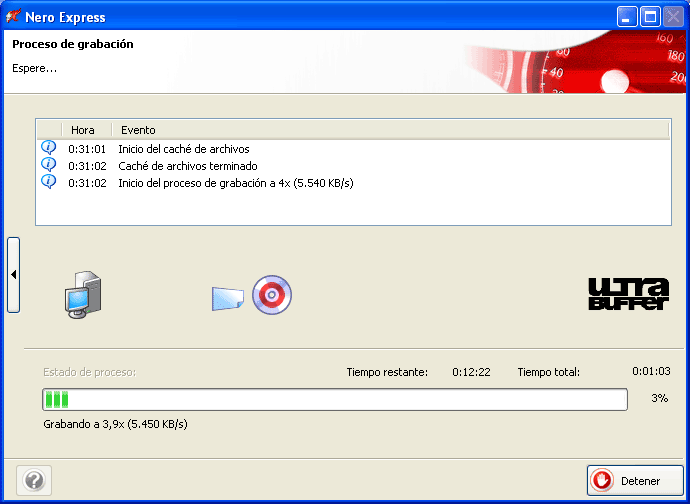Screen dimensions: 690x504
Task: Expand the left side panel arrow
Action: (14, 275)
